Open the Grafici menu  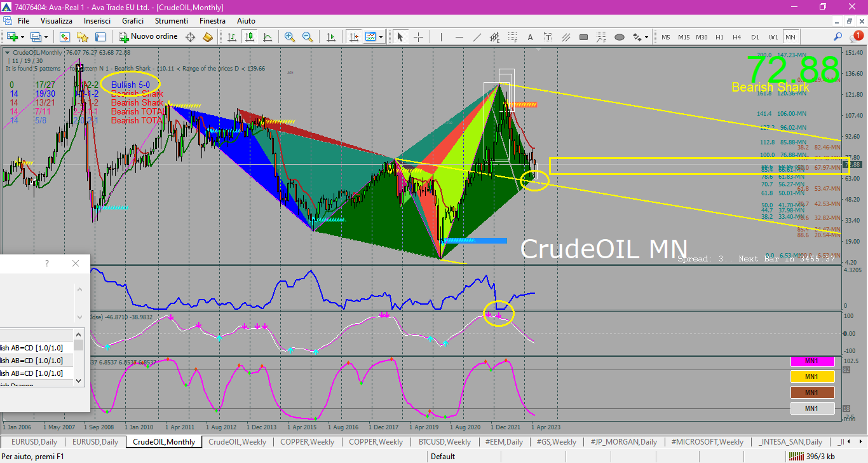coord(133,21)
